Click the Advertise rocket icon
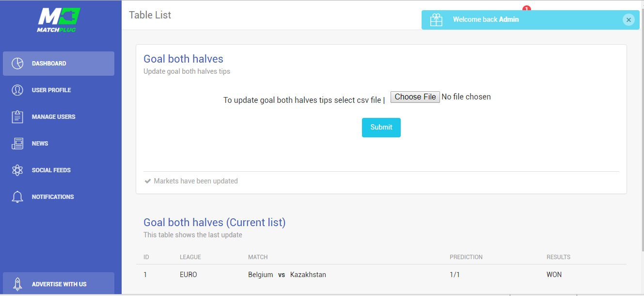 click(x=17, y=284)
